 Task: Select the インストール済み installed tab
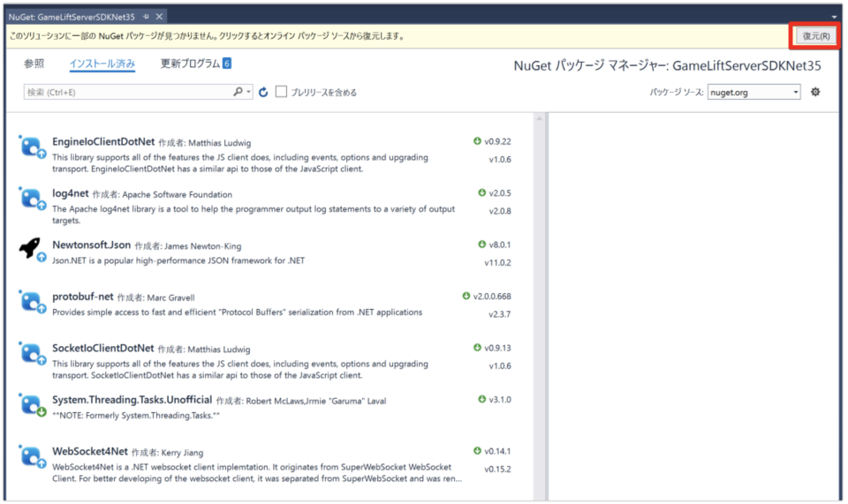pos(102,64)
